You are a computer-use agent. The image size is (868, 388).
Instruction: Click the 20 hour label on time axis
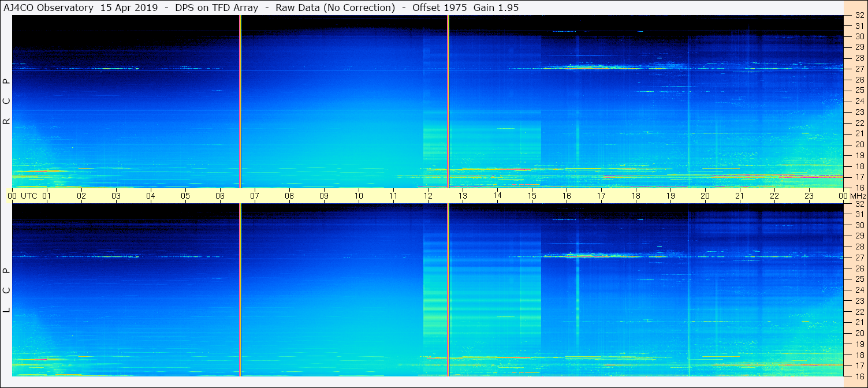[x=705, y=196]
